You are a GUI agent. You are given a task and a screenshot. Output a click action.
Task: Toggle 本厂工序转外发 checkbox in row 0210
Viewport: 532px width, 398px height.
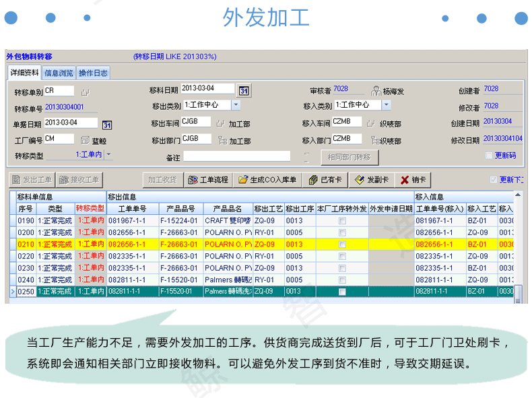[342, 244]
